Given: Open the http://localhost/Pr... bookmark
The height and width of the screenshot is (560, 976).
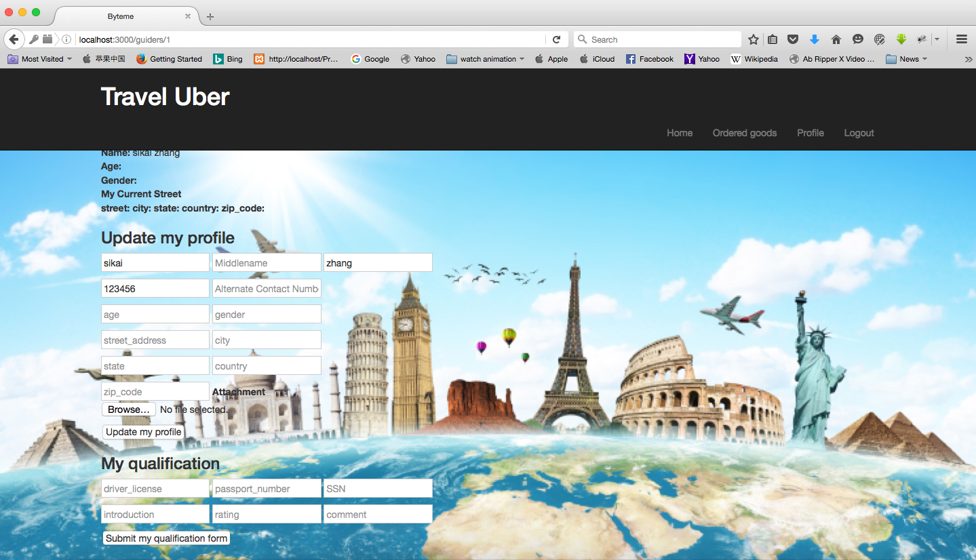Looking at the screenshot, I should [296, 59].
